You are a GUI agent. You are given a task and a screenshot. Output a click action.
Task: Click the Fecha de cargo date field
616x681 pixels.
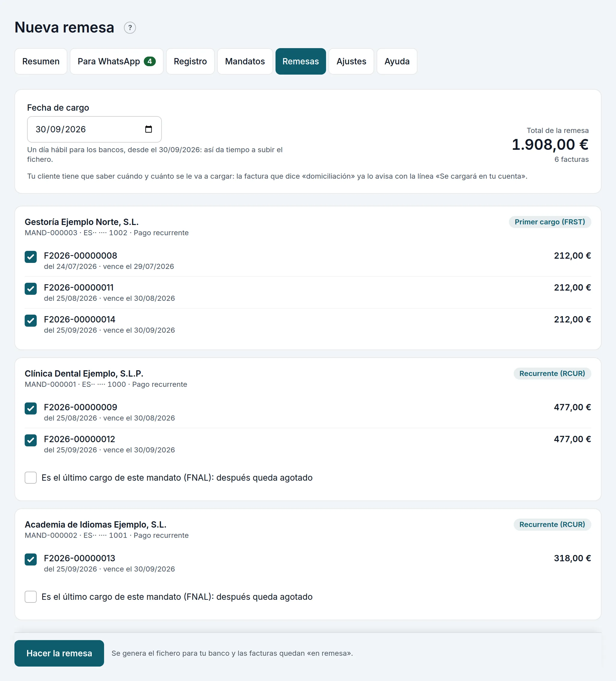[94, 129]
